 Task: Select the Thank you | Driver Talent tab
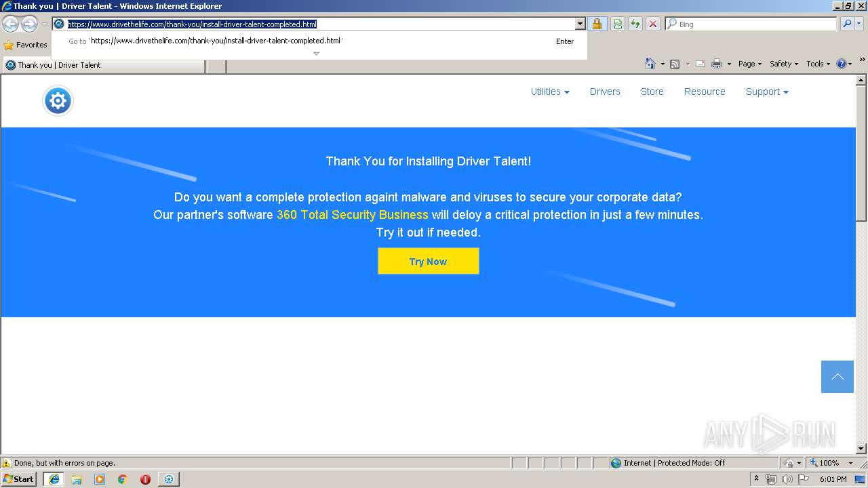click(103, 66)
